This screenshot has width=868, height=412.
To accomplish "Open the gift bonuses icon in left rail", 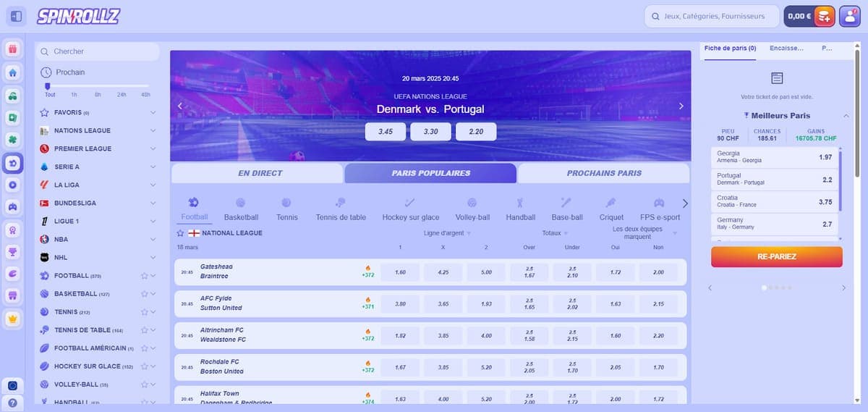I will coord(12,50).
